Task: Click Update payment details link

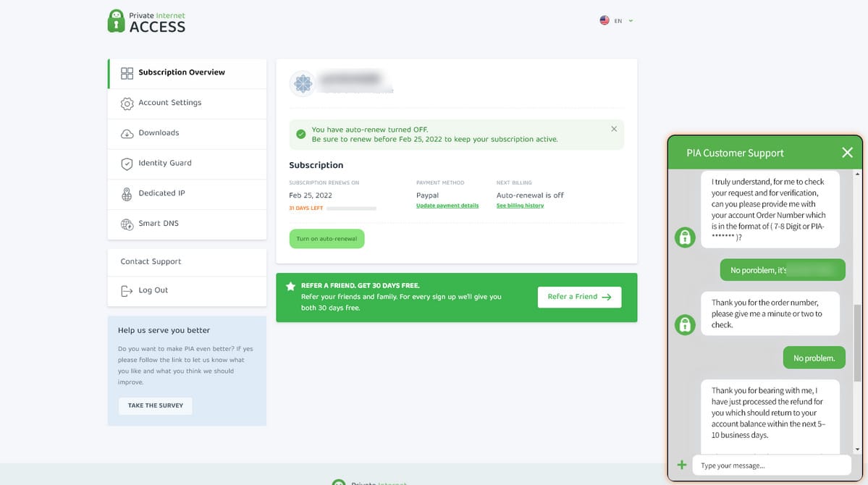Action: (447, 206)
